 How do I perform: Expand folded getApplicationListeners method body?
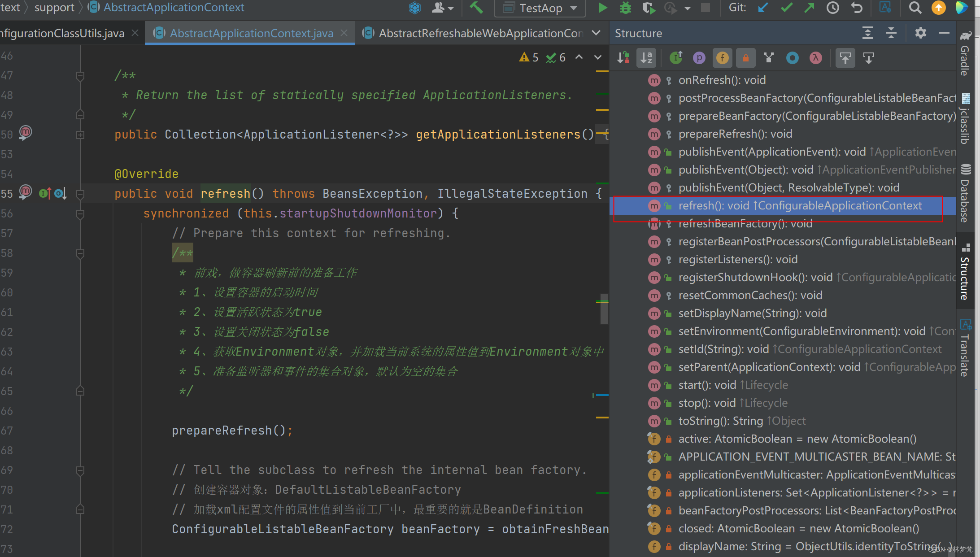(80, 135)
